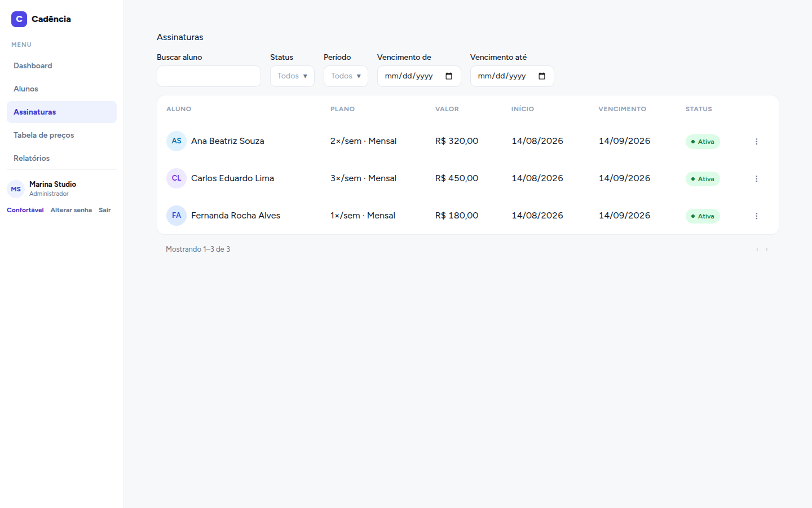Open calendar picker in Vencimento até field
The image size is (812, 508).
pos(542,76)
